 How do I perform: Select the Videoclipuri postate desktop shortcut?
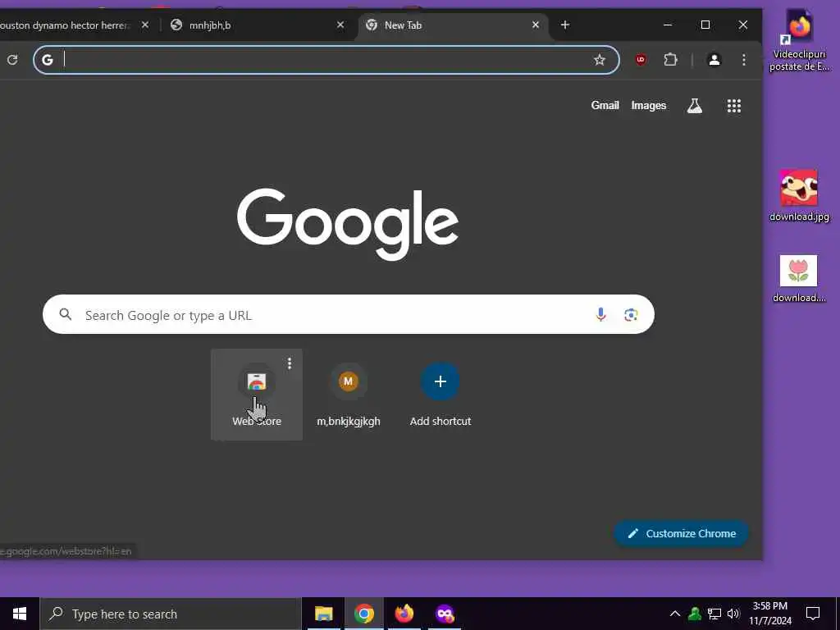[799, 41]
